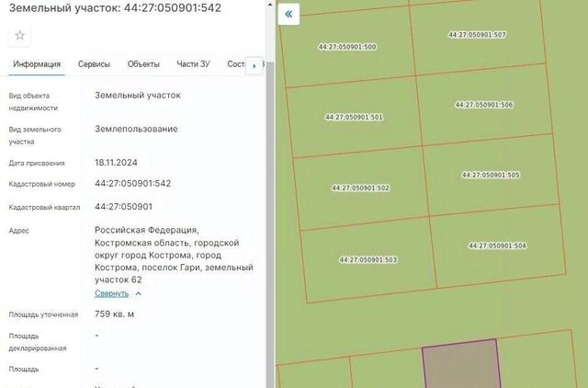Open the Информация tab
588x388 pixels.
pyautogui.click(x=37, y=64)
